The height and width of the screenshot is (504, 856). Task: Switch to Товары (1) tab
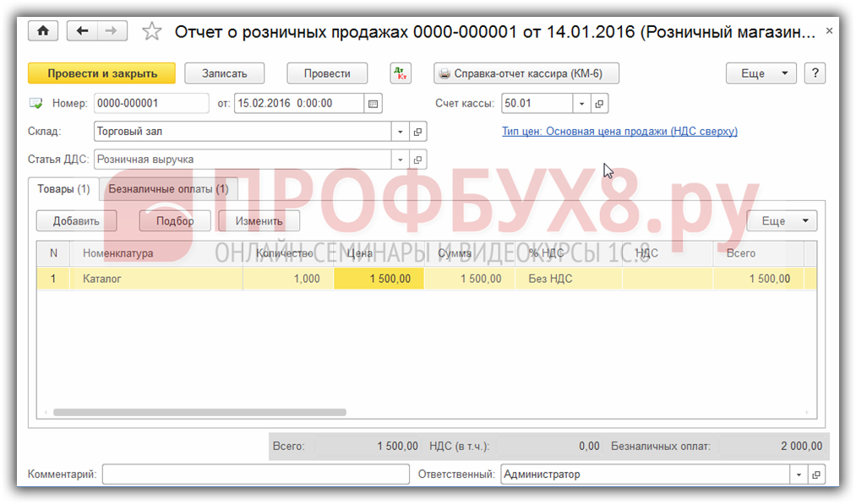point(63,189)
